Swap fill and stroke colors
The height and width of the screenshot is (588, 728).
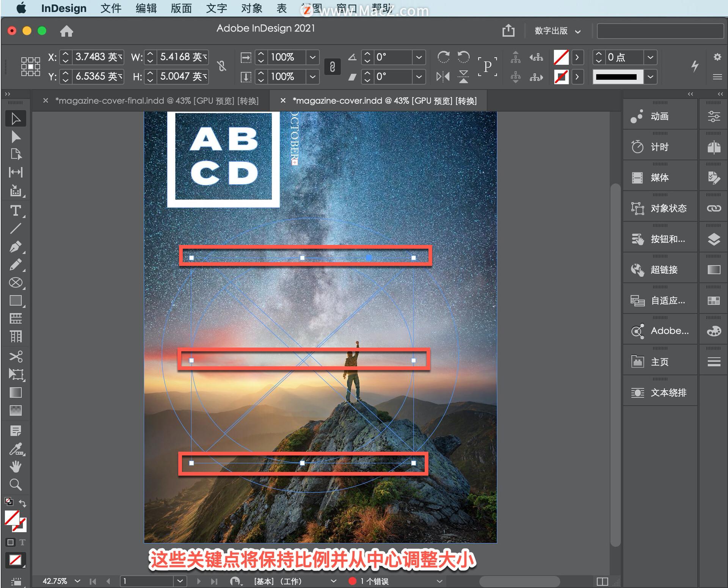click(23, 503)
